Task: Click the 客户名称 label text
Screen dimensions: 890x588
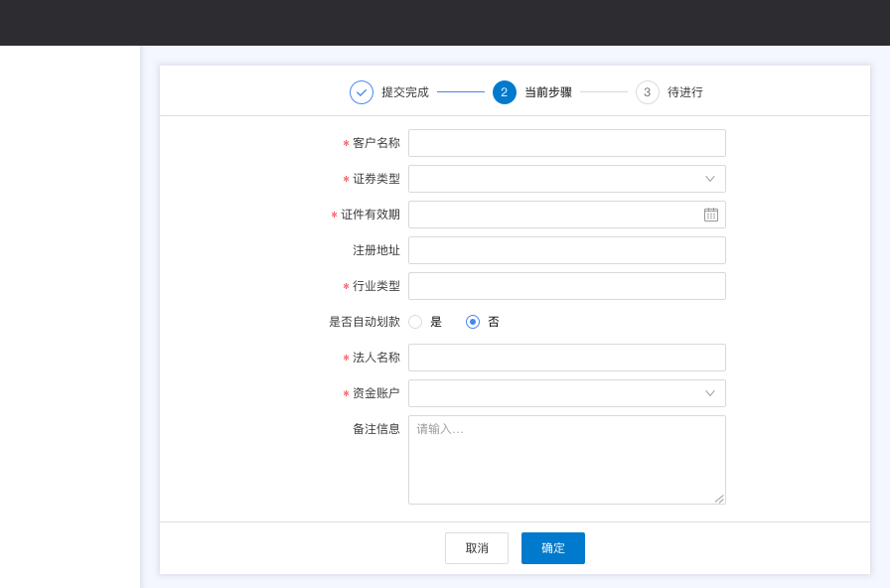Action: [x=376, y=143]
